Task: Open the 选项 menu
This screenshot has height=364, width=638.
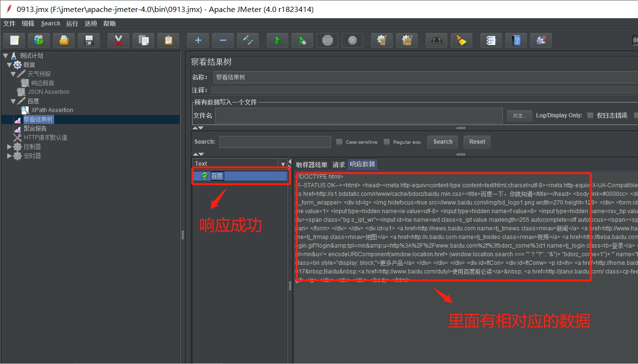Action: point(91,23)
